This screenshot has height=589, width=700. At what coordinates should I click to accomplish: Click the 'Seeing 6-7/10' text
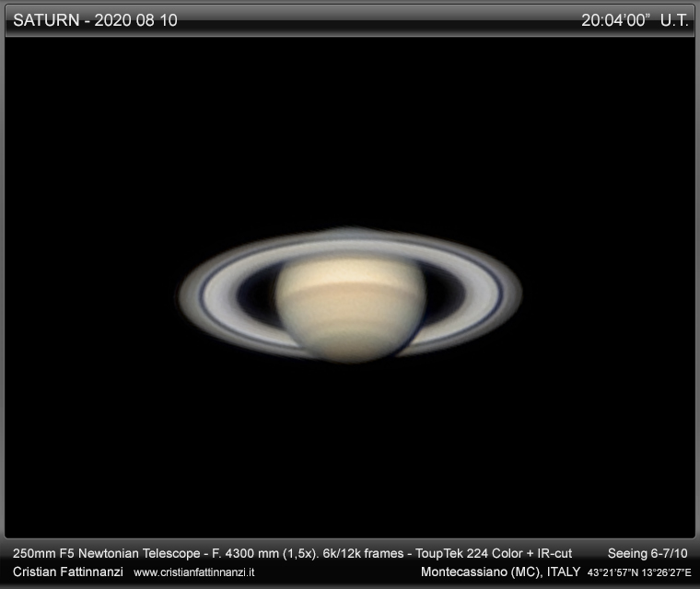point(647,553)
